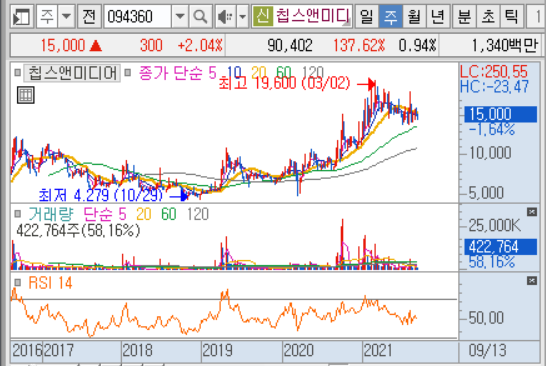
Task: Expand the stock code history dropdown
Action: pyautogui.click(x=180, y=16)
